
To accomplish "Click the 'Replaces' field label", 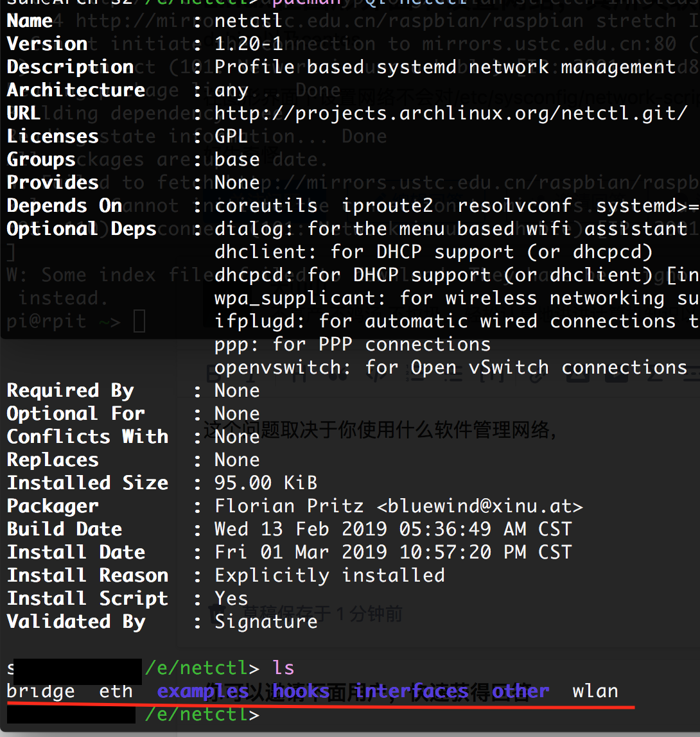I will pos(53,459).
